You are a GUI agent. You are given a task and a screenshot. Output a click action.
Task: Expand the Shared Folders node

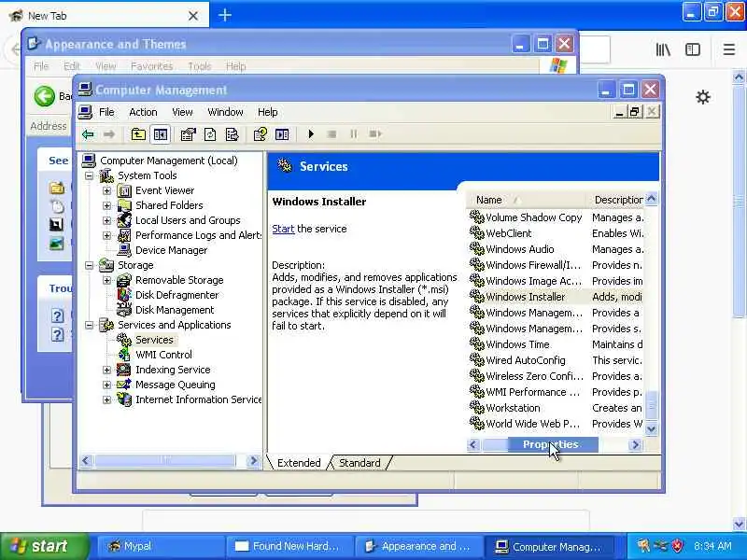pyautogui.click(x=106, y=205)
